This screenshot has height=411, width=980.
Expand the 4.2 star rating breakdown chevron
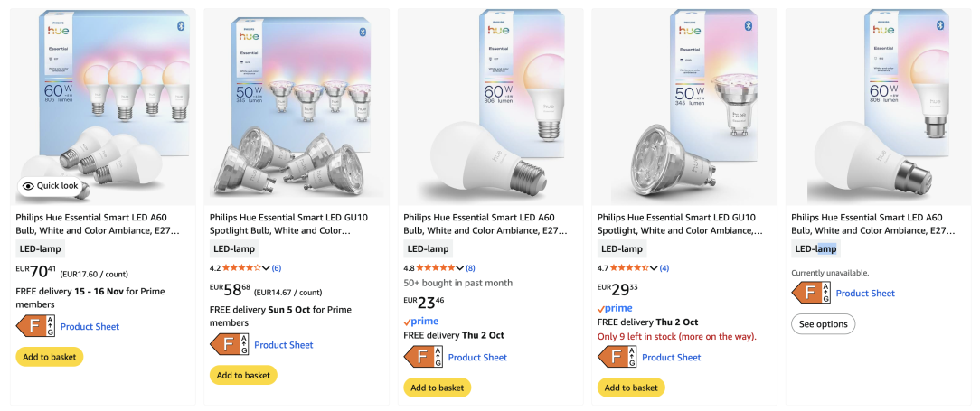(x=266, y=267)
